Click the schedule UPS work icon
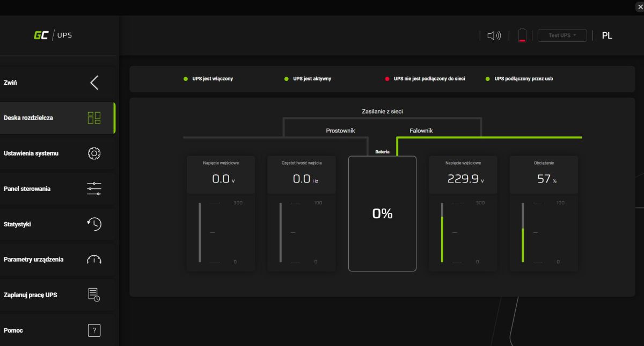This screenshot has width=644, height=346. point(94,295)
